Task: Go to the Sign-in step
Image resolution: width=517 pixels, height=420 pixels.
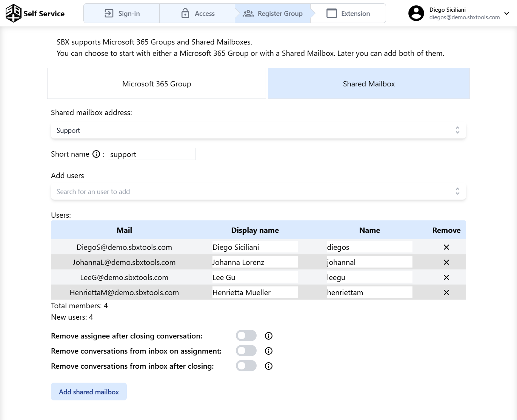Action: pos(122,14)
